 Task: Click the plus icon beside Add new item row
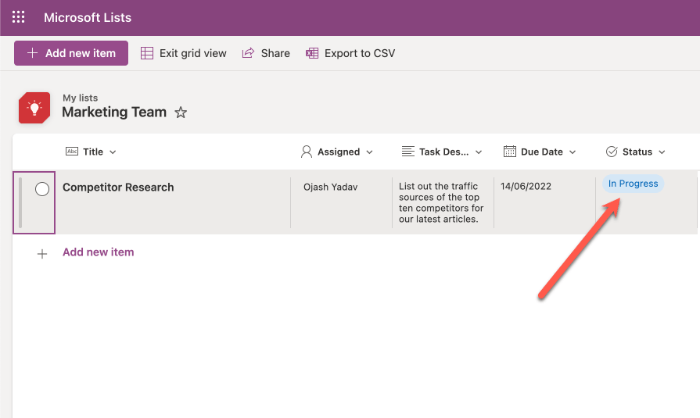(x=42, y=254)
